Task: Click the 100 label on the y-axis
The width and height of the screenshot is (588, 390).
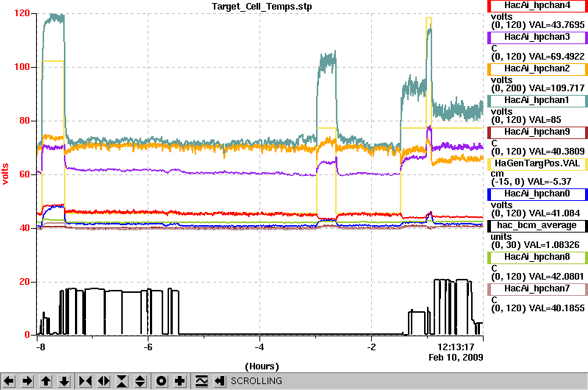Action: [22, 67]
